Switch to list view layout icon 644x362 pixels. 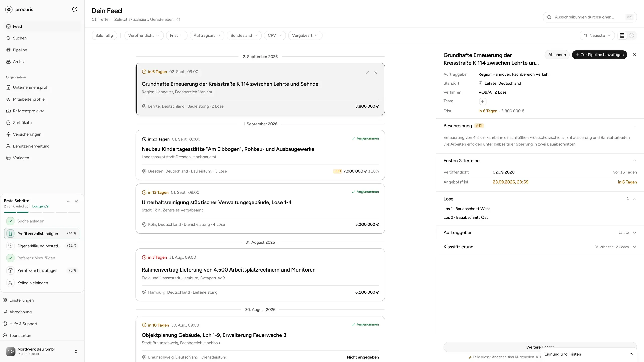coord(622,35)
